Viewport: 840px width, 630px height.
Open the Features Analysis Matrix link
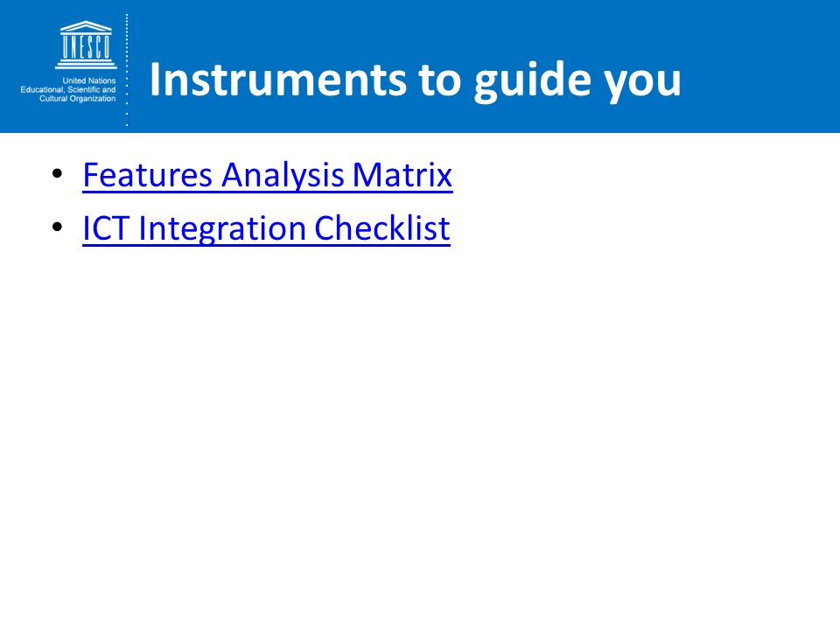point(268,175)
